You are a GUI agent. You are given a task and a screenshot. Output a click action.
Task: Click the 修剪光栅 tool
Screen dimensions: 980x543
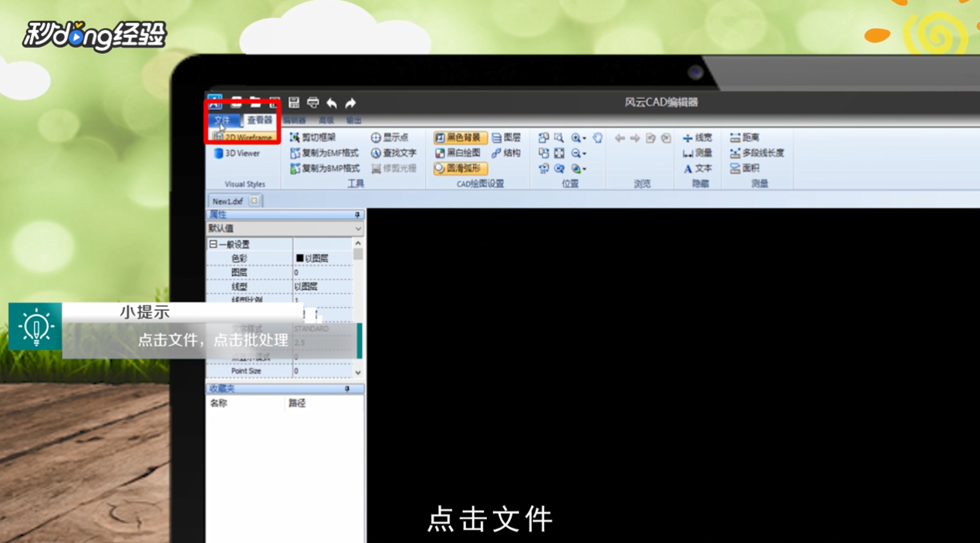click(x=394, y=168)
